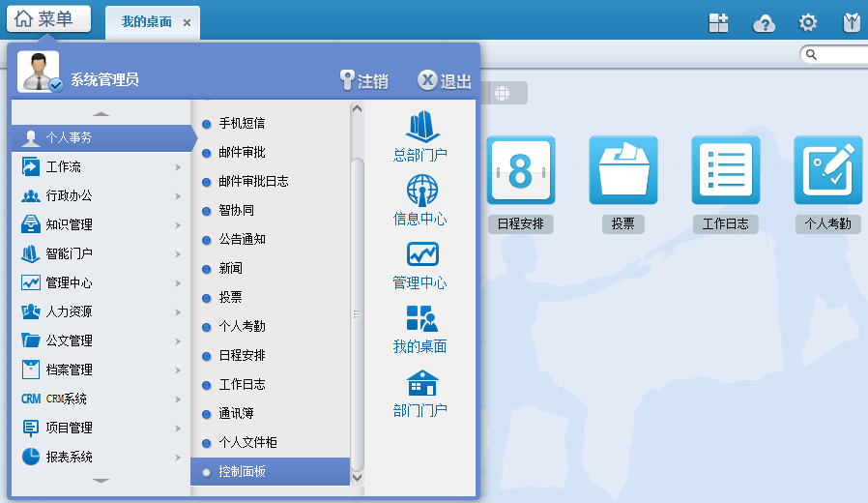Click the settings gear icon in header
Viewport: 868px width, 503px height.
click(x=807, y=23)
